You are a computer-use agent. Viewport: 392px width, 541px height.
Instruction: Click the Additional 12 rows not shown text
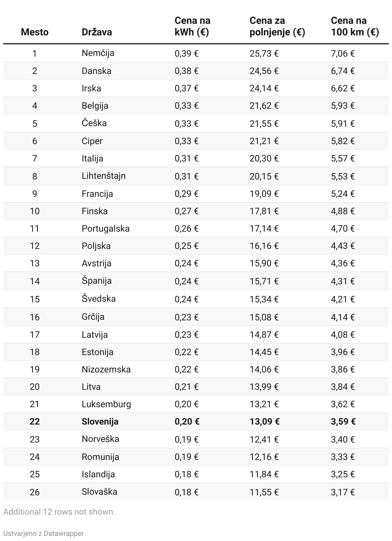[59, 512]
